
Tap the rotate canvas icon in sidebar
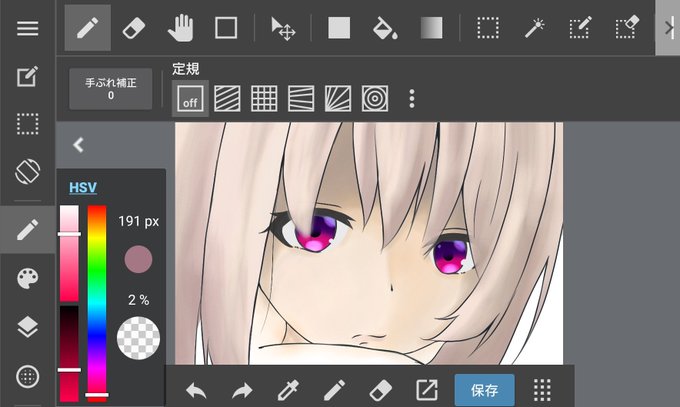click(x=27, y=172)
